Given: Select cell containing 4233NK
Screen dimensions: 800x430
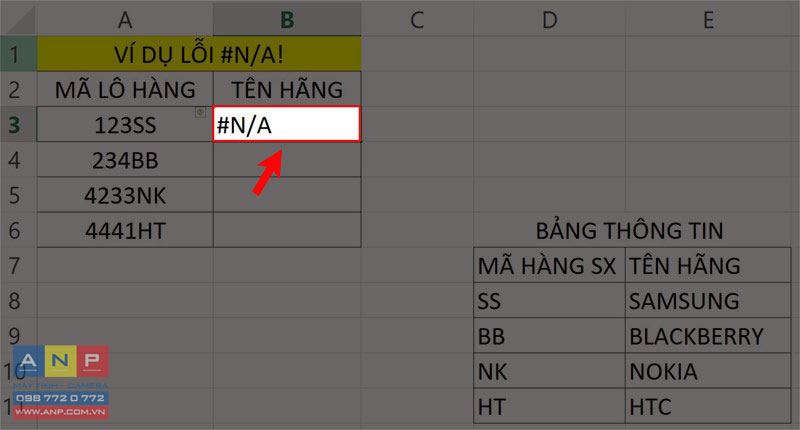Looking at the screenshot, I should tap(125, 195).
